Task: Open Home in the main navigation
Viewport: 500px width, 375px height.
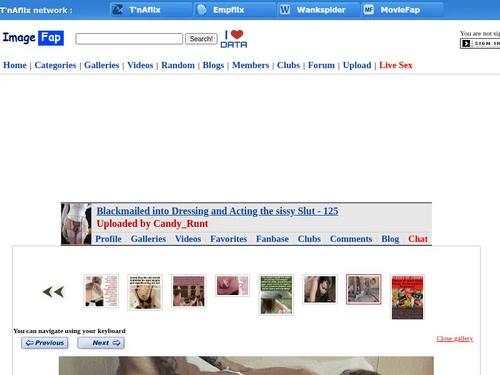Action: point(15,65)
